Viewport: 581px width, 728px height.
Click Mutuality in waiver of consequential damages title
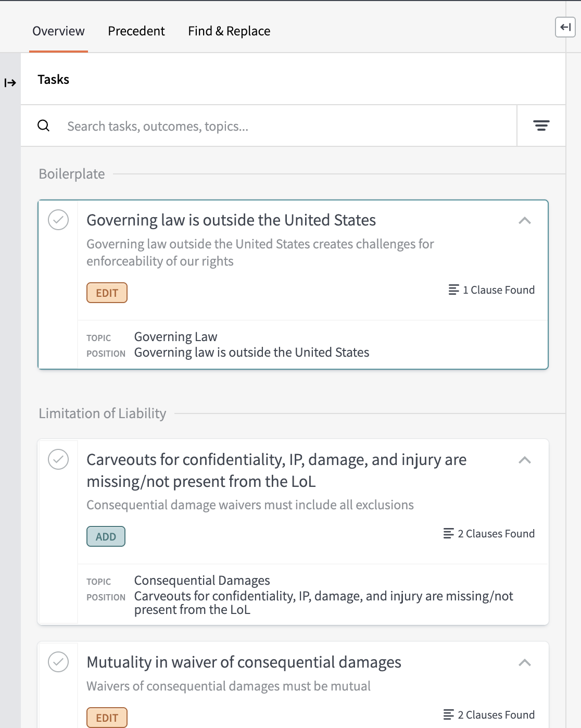(x=244, y=662)
